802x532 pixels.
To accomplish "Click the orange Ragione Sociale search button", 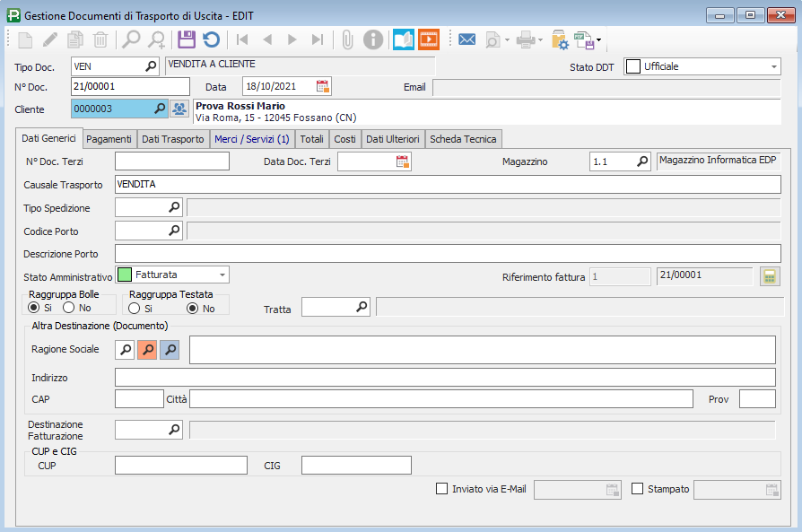I will 148,349.
